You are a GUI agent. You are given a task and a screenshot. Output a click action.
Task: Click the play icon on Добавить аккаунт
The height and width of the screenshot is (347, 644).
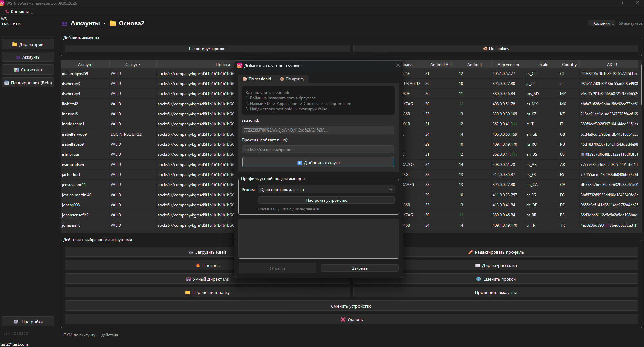299,163
